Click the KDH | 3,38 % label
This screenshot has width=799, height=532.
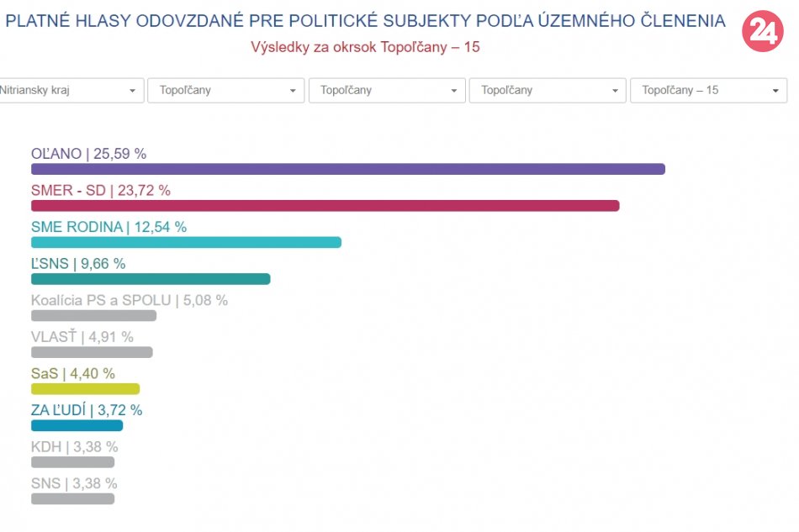tap(74, 446)
